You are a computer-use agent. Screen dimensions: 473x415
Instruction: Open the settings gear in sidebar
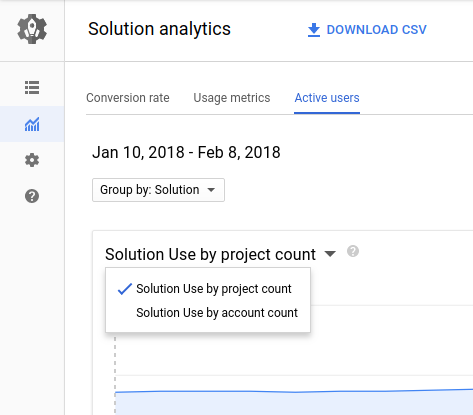(x=32, y=160)
